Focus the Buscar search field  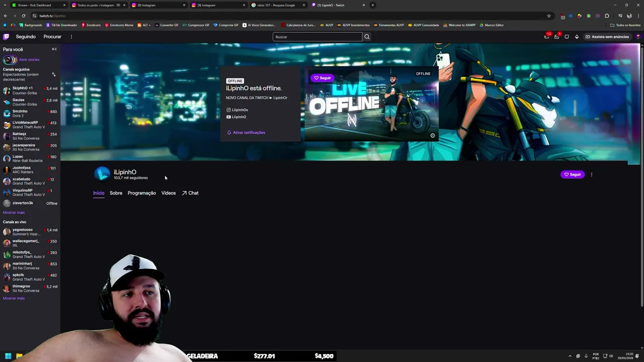click(317, 37)
